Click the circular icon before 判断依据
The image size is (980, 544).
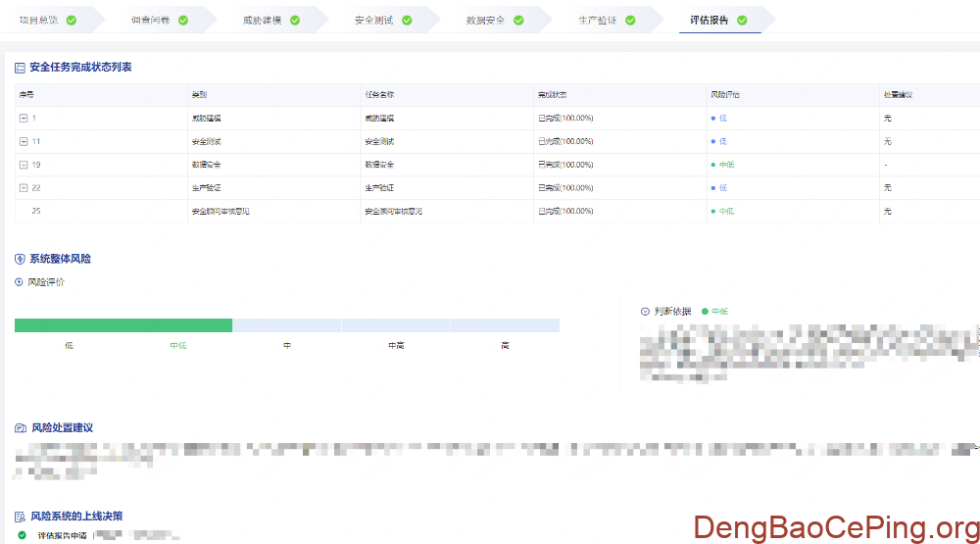click(x=645, y=312)
